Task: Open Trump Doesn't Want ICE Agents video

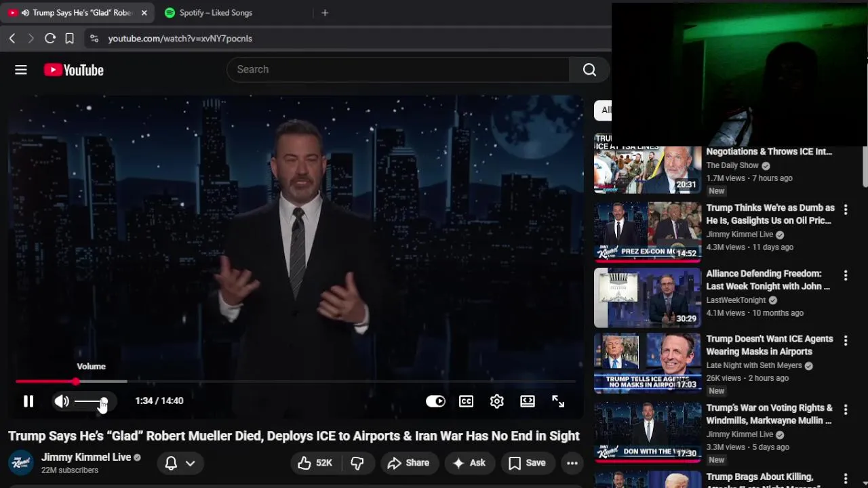Action: click(770, 345)
